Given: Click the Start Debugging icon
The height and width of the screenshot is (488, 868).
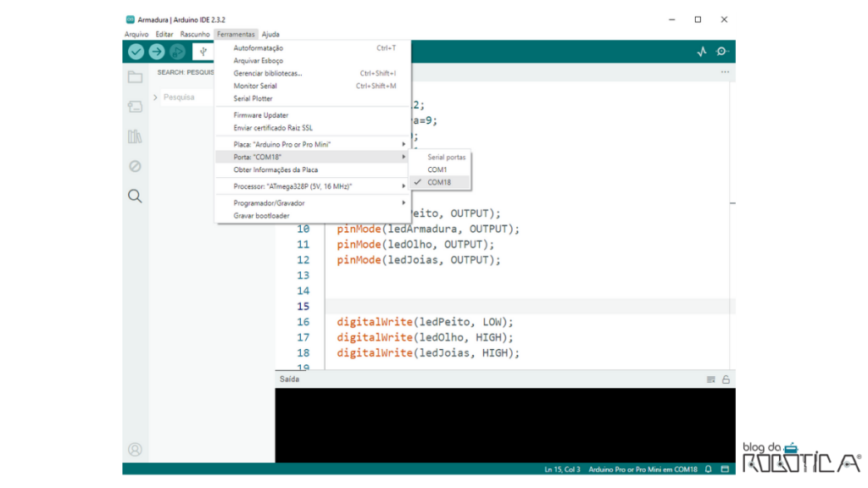Looking at the screenshot, I should tap(176, 51).
